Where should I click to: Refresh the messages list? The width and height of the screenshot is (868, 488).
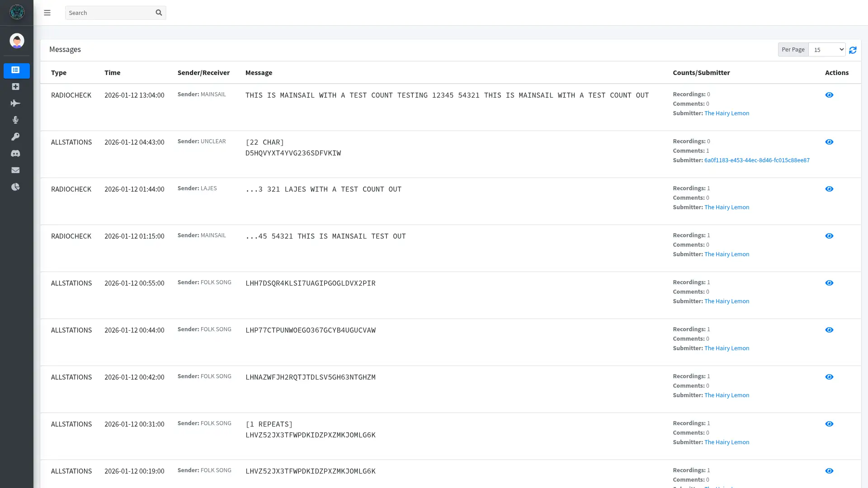point(853,50)
